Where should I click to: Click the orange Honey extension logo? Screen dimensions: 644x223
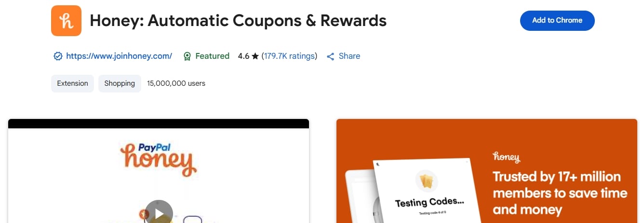point(66,21)
